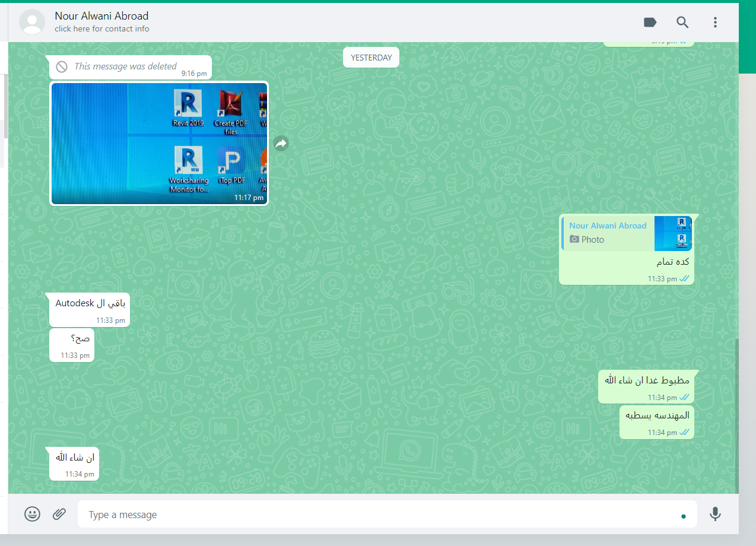Select the 'كده تمام' reply text
This screenshot has height=546, width=756.
point(672,262)
